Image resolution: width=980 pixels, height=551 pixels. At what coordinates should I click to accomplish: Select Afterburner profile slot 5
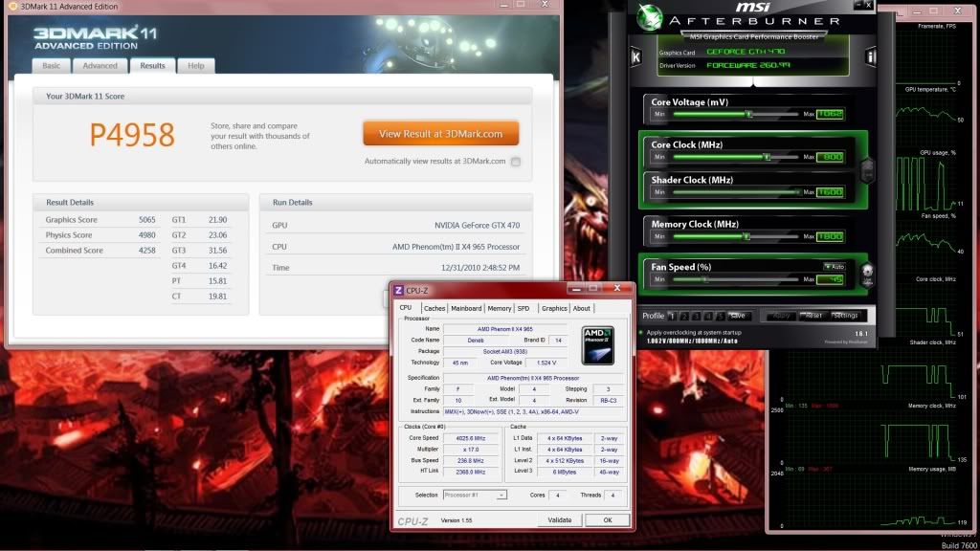click(720, 316)
